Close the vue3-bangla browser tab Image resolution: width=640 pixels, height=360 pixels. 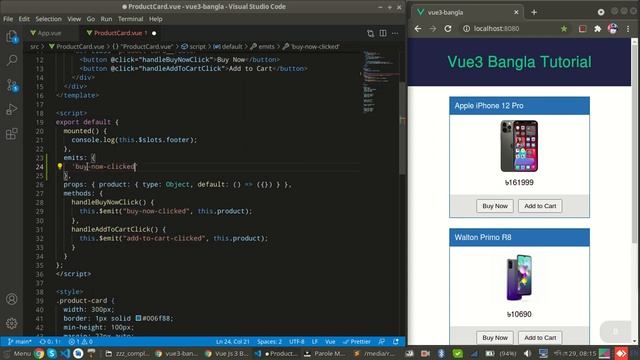click(516, 12)
